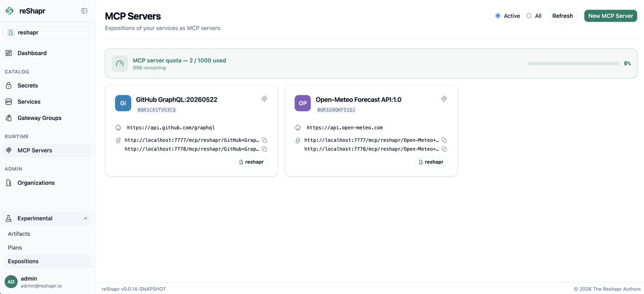
Task: Click link icon on Open-Meteo card
Action: coord(298,140)
